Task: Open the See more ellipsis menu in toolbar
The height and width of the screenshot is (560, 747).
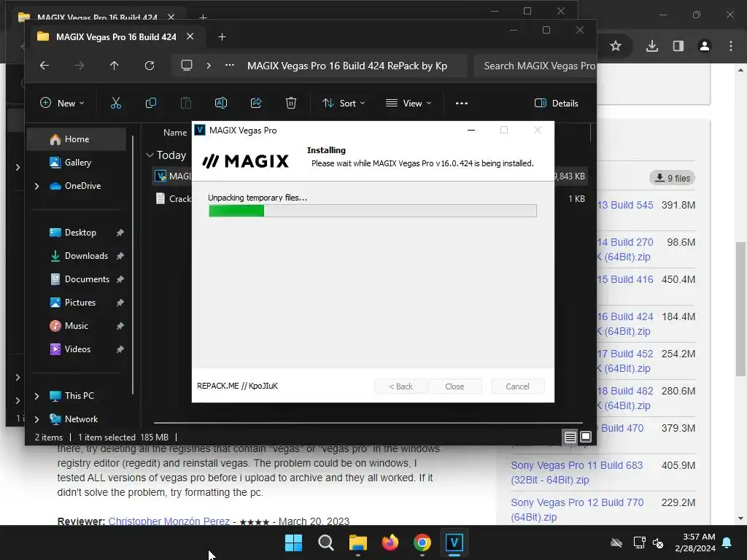Action: coord(462,103)
